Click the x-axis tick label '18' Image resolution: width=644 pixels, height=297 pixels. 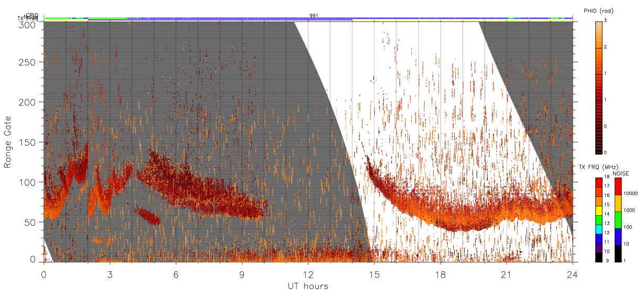click(x=441, y=274)
